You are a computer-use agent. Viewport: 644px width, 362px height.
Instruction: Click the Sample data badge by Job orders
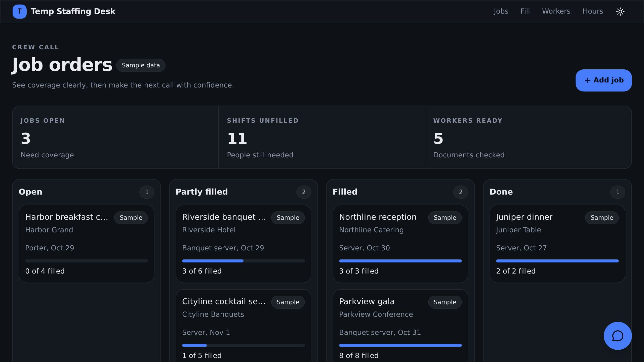click(141, 65)
